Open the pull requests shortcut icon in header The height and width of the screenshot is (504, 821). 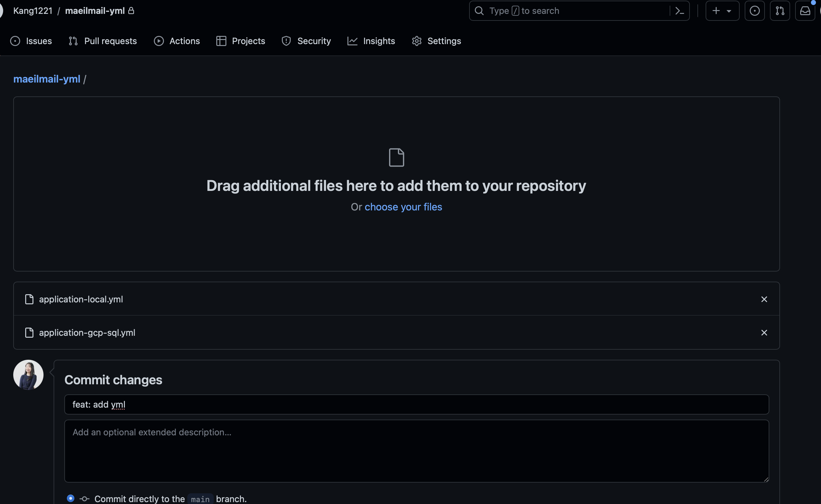[x=780, y=11]
